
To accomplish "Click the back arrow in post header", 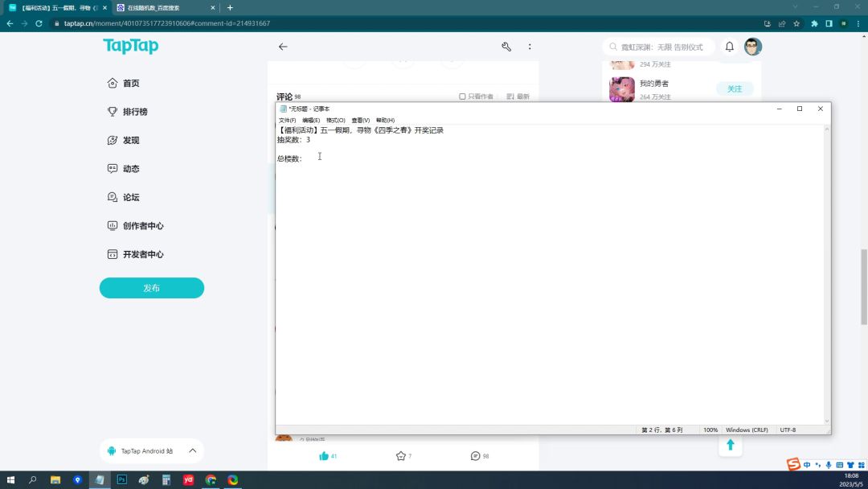I will [283, 47].
